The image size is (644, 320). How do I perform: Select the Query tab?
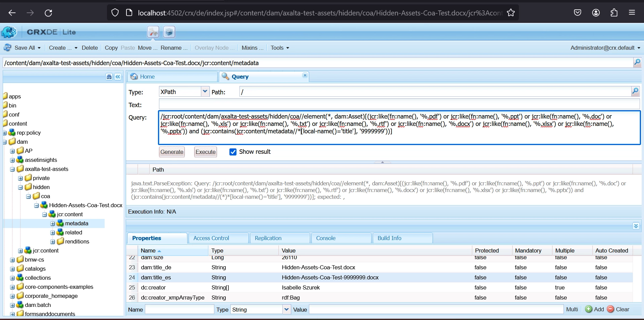click(264, 77)
